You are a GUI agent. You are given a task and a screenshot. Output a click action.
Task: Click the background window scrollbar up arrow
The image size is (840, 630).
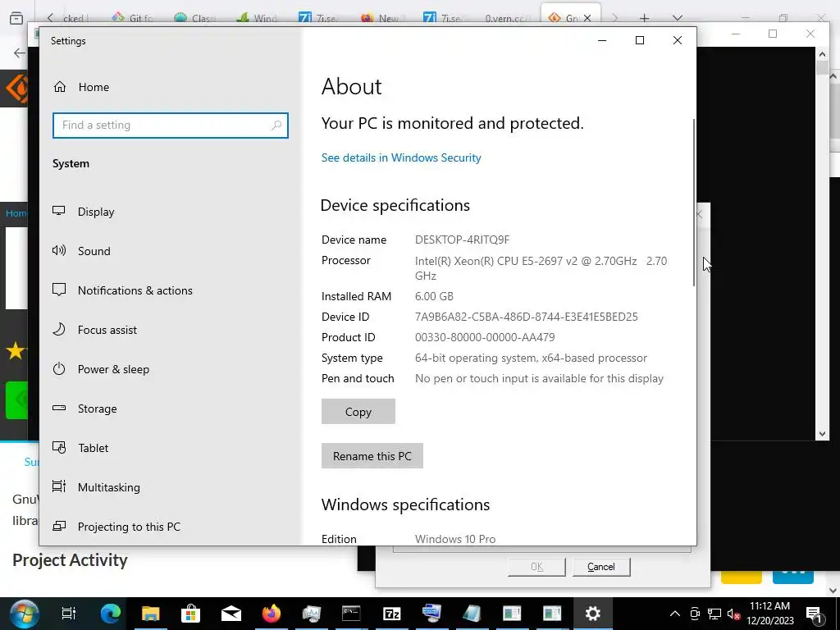(x=822, y=53)
